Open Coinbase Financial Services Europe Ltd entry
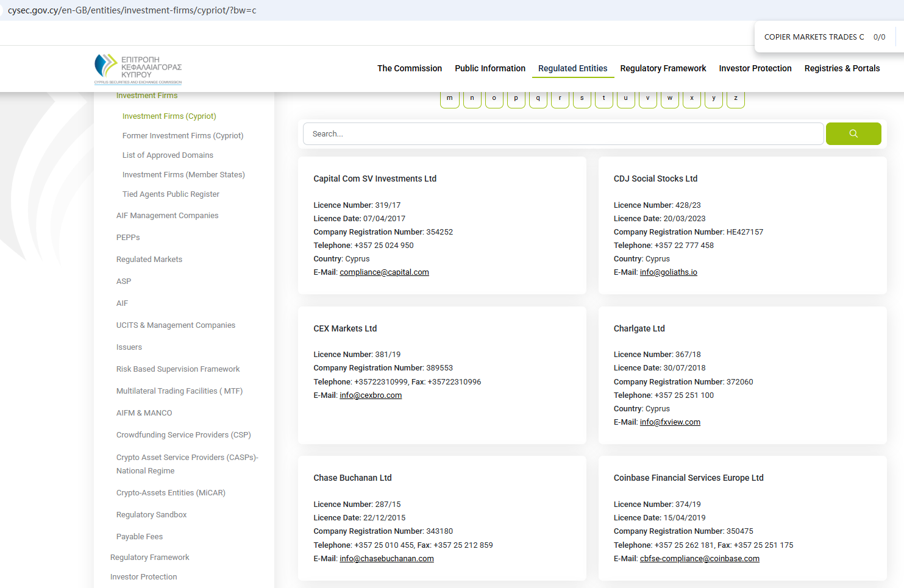904x588 pixels. [x=688, y=478]
